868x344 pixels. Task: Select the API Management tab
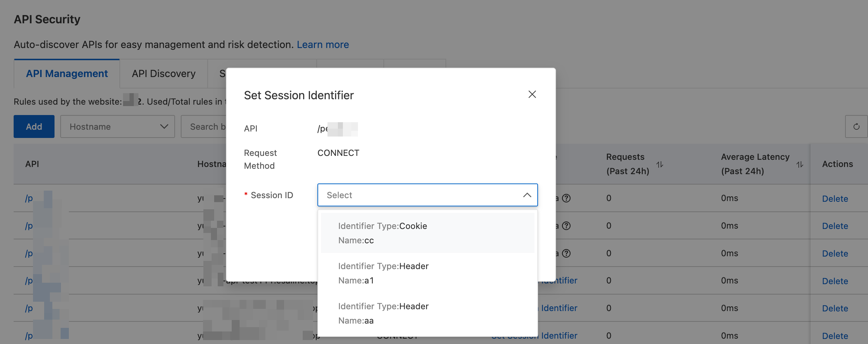[x=67, y=73]
